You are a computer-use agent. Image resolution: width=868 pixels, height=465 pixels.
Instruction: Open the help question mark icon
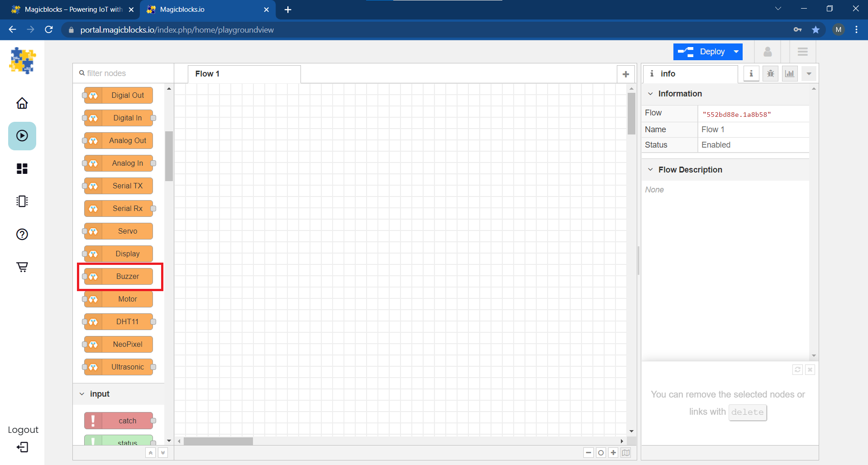coord(22,234)
